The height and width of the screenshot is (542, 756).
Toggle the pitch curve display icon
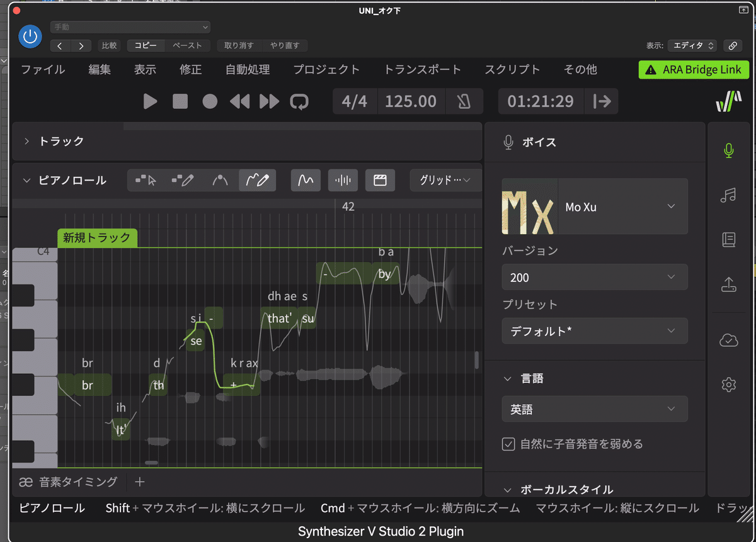click(x=305, y=180)
